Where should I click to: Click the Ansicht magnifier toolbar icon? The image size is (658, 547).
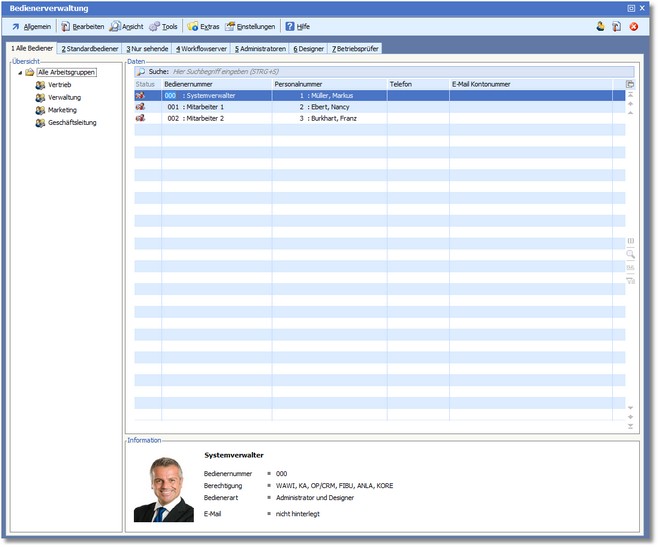115,27
